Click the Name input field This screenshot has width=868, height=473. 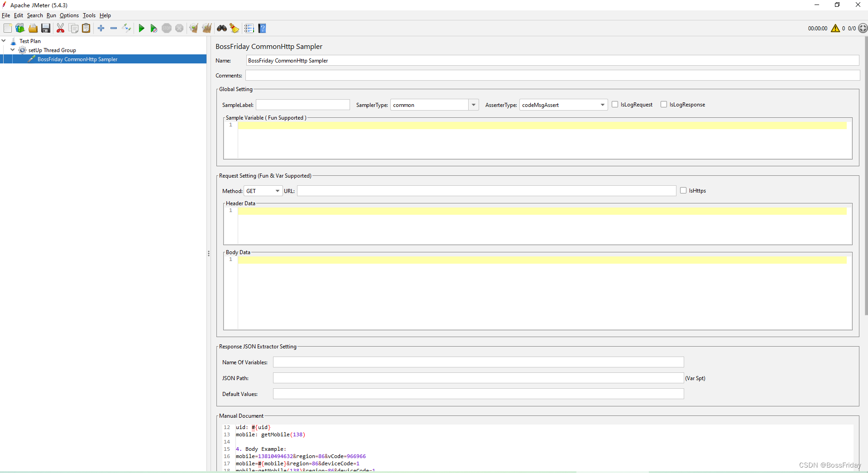552,60
